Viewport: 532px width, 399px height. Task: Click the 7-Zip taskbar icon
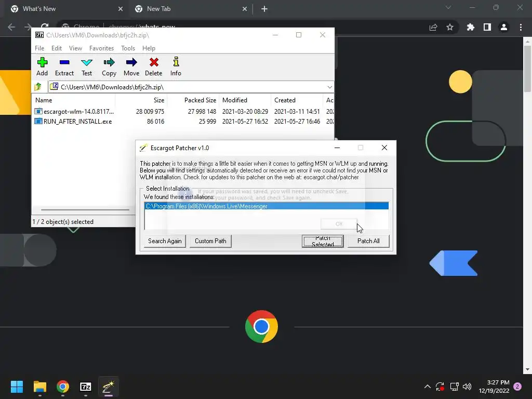86,387
